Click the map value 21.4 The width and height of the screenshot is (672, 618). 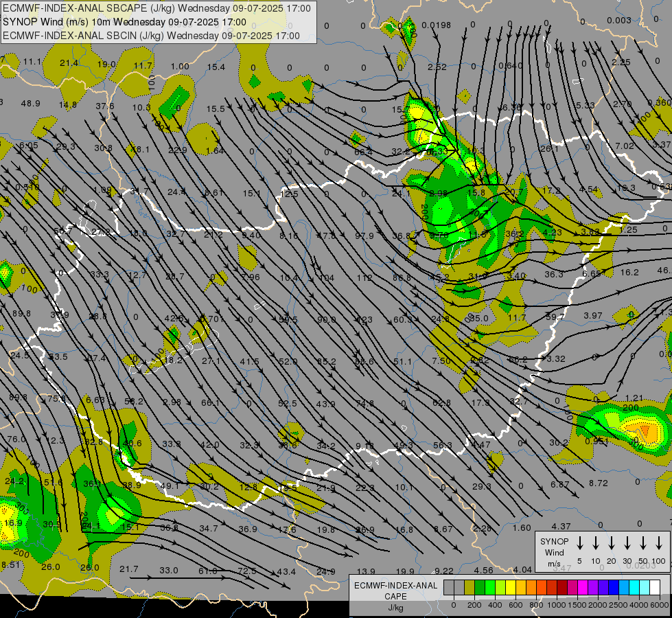69,63
